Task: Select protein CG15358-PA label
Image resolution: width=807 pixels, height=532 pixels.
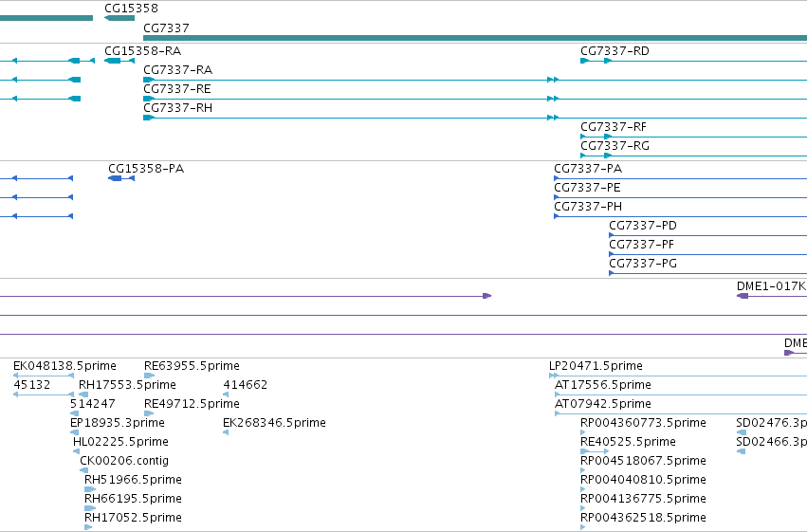Action: point(146,169)
